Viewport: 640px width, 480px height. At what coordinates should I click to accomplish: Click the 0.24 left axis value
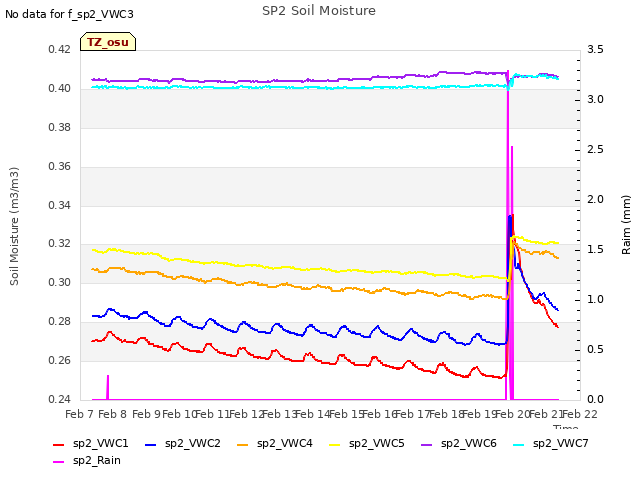(60, 399)
